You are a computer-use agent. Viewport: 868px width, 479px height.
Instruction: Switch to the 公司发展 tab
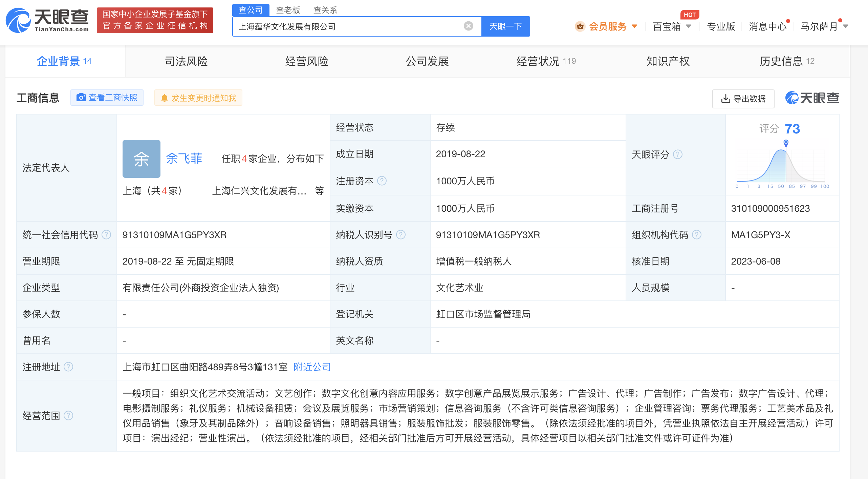click(x=427, y=61)
